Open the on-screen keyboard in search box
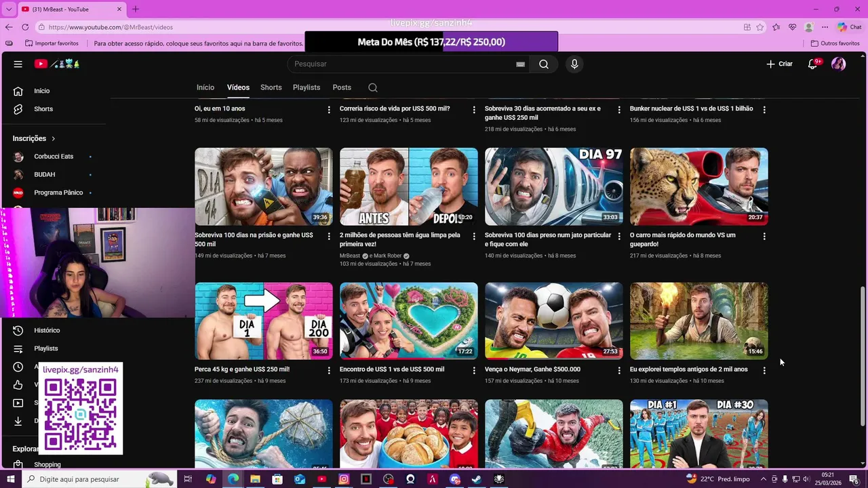The width and height of the screenshot is (868, 488). coord(520,64)
